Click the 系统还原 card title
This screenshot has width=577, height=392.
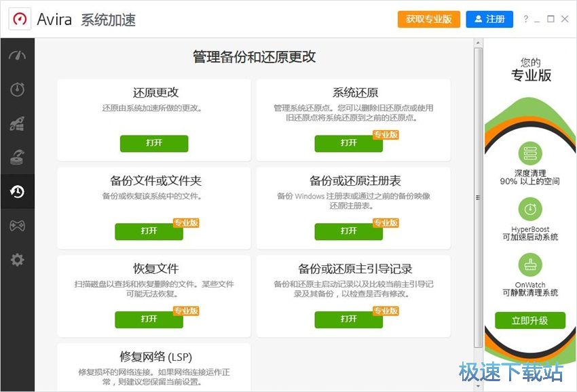[355, 92]
